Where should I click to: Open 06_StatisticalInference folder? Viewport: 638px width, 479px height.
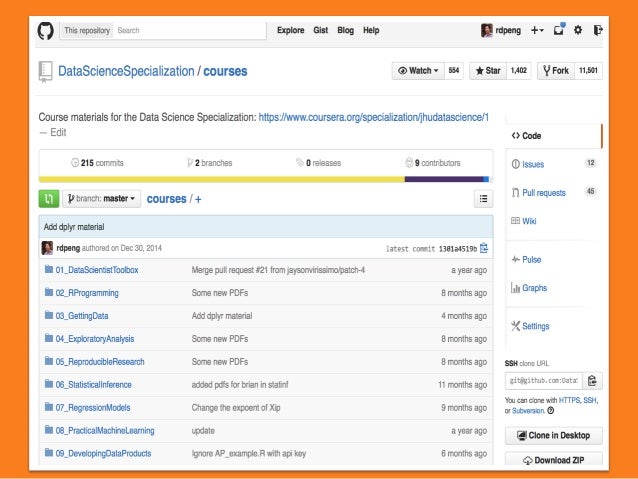tap(94, 385)
